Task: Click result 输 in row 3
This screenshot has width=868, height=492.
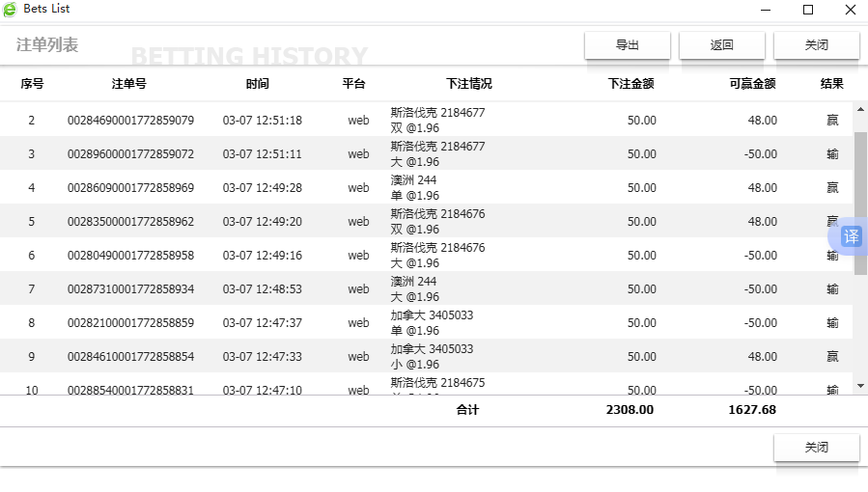Action: click(x=832, y=153)
